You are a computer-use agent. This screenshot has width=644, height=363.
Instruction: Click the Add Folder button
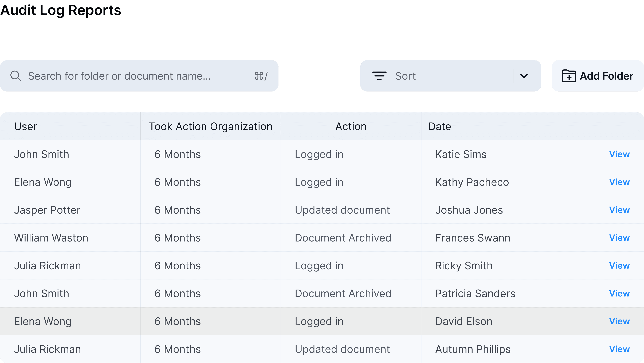click(x=598, y=76)
